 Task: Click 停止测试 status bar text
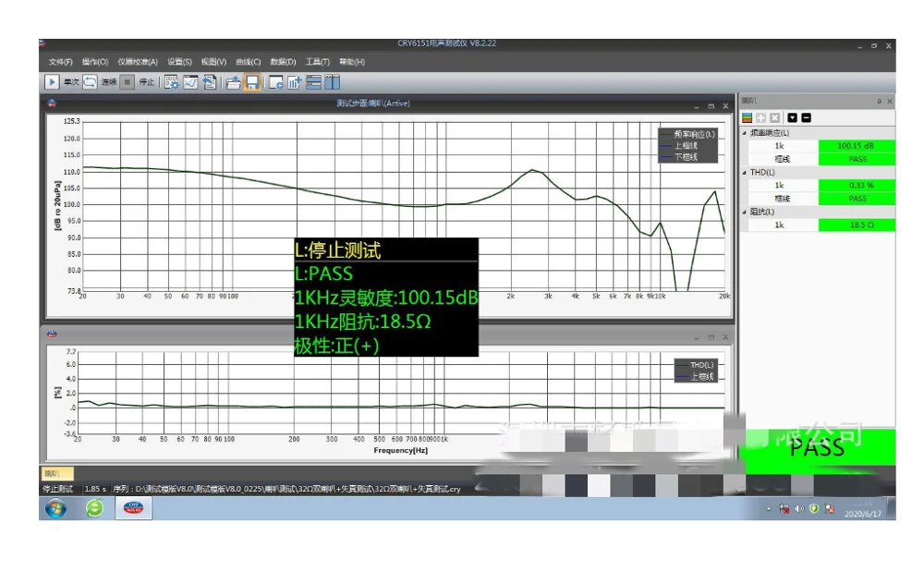pos(57,489)
